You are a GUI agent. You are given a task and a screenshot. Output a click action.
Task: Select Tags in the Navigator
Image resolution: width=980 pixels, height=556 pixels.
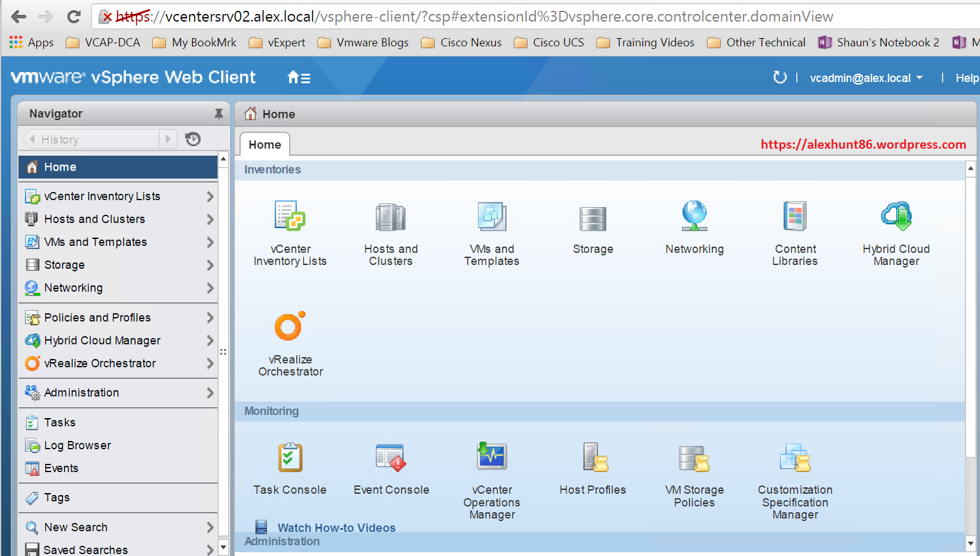tap(57, 498)
